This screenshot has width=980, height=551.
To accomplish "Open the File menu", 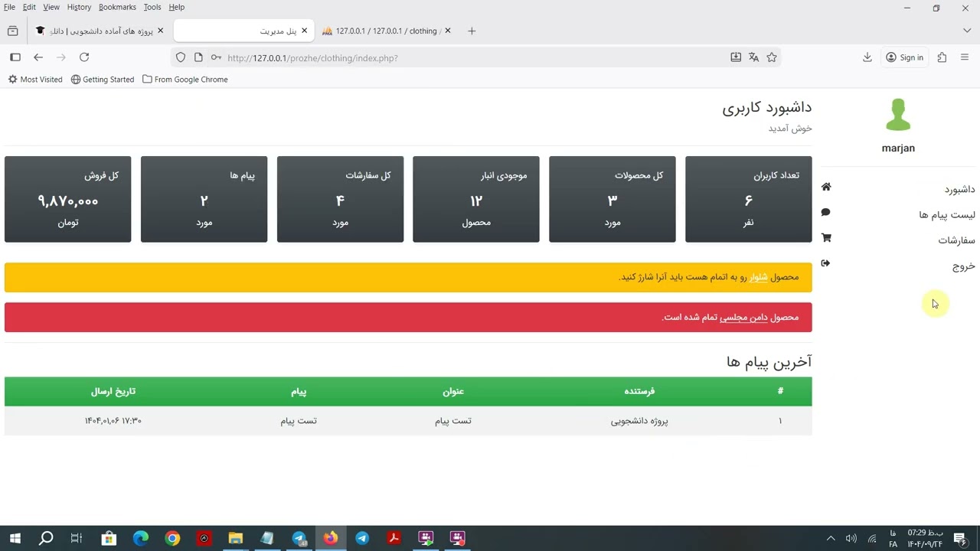I will 9,7.
